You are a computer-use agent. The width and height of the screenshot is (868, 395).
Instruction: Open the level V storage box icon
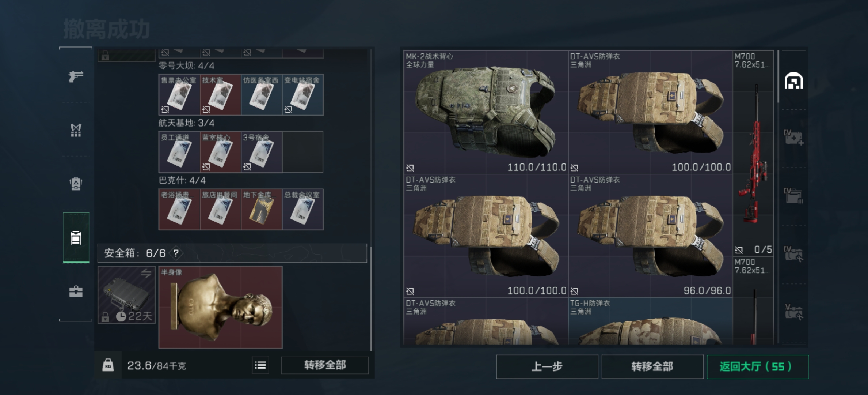(793, 312)
